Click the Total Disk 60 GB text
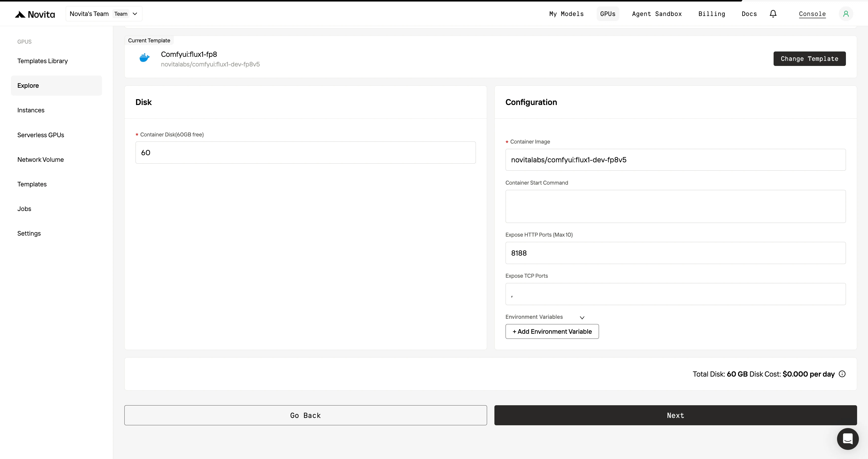 click(720, 374)
